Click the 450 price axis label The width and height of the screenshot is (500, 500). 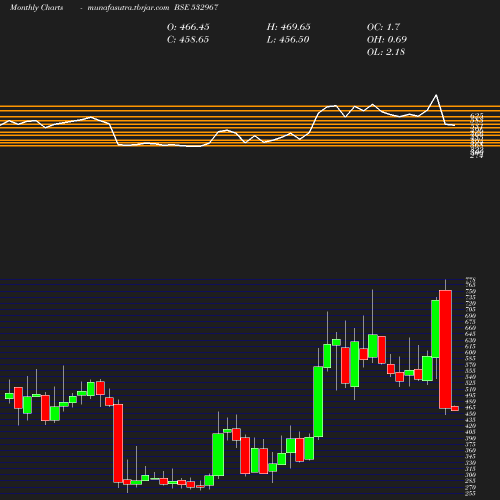(x=470, y=414)
